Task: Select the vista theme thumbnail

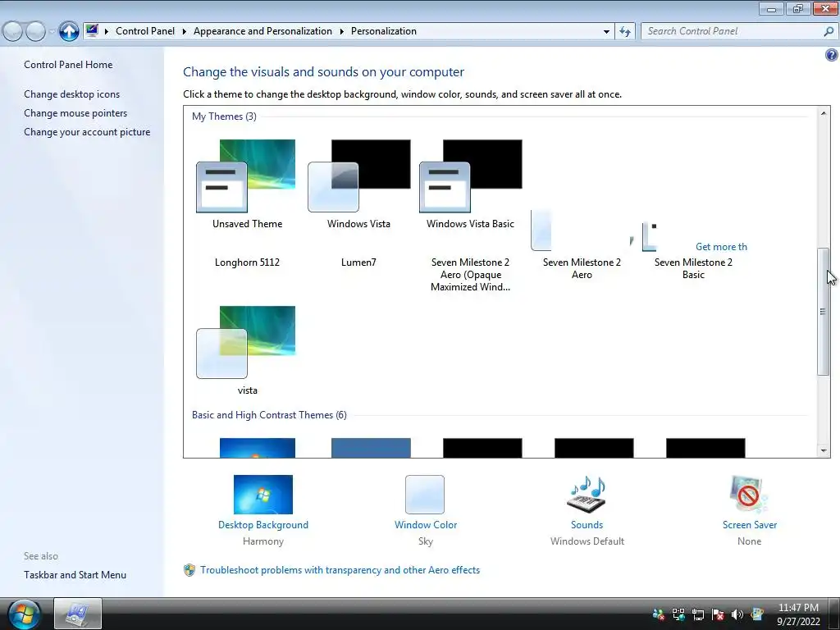Action: [x=246, y=342]
